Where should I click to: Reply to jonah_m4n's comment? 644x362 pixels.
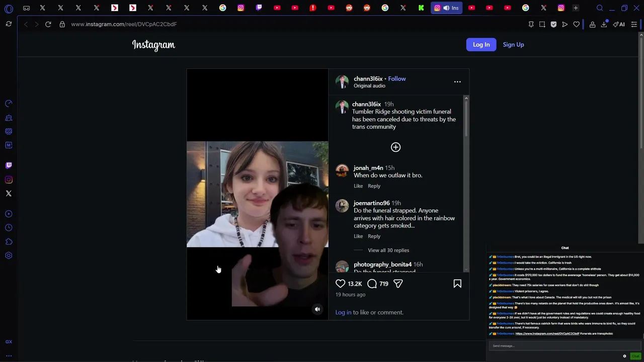(x=374, y=186)
